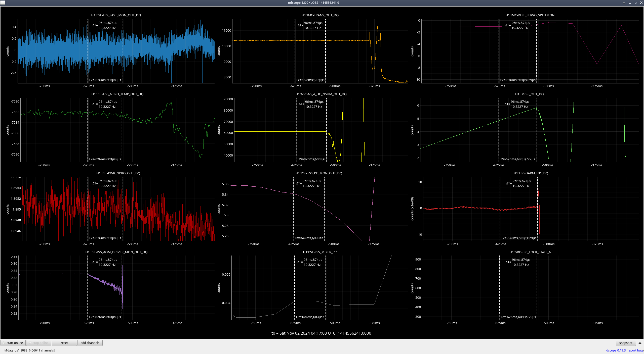This screenshot has height=354, width=644.
Task: Click the 0.005 y-axis tick in the FSS_MIXER_PP plot
Action: pos(226,274)
